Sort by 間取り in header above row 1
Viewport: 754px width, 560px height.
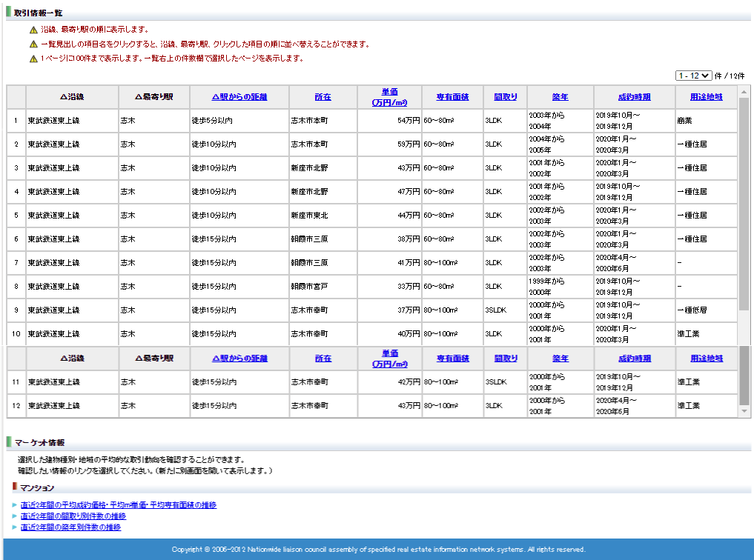[506, 96]
